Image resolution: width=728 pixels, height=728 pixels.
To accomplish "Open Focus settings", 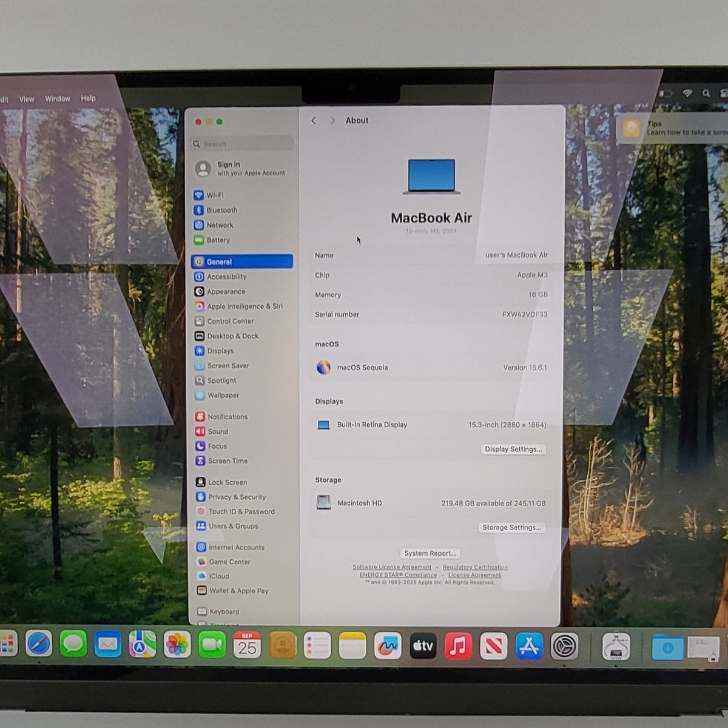I will coord(211,446).
